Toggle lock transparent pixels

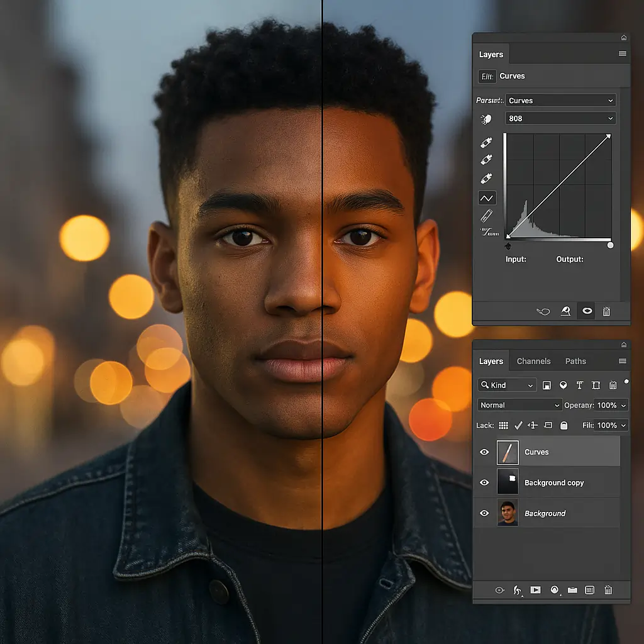tap(504, 426)
